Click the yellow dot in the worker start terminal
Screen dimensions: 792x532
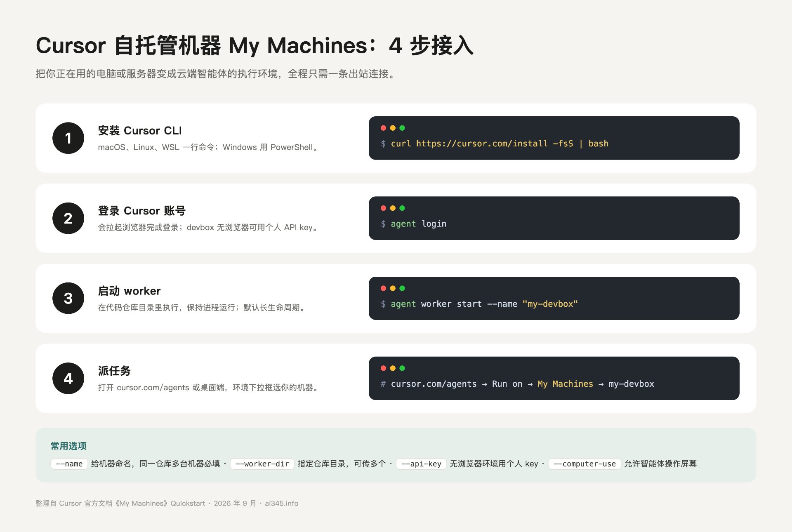(393, 288)
